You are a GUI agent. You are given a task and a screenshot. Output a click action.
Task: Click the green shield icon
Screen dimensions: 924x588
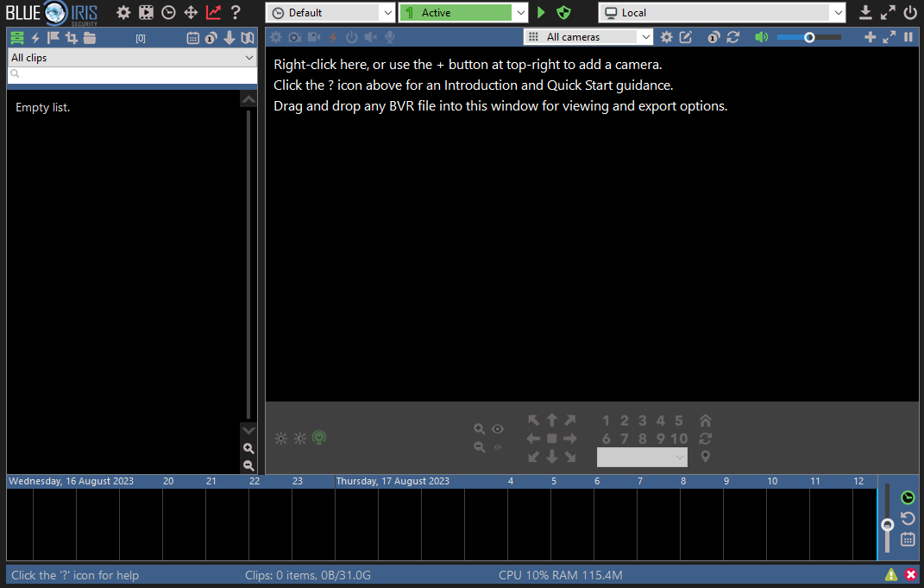tap(564, 12)
